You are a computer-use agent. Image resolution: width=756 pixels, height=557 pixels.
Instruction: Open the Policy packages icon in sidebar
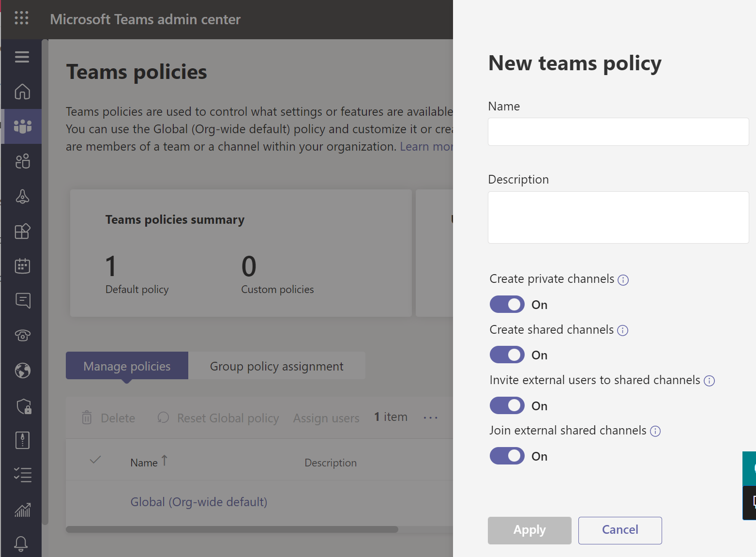click(x=23, y=440)
